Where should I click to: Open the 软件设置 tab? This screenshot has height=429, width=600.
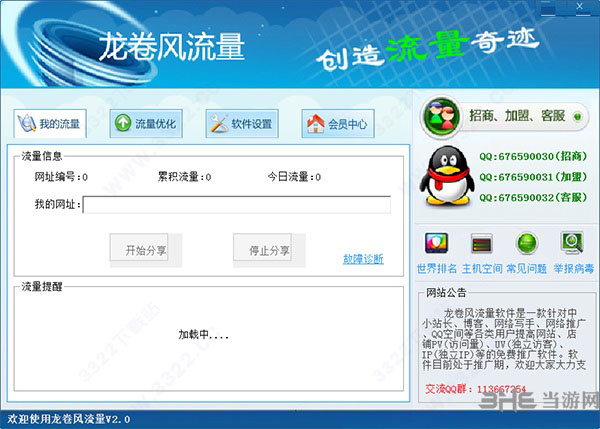pyautogui.click(x=242, y=123)
